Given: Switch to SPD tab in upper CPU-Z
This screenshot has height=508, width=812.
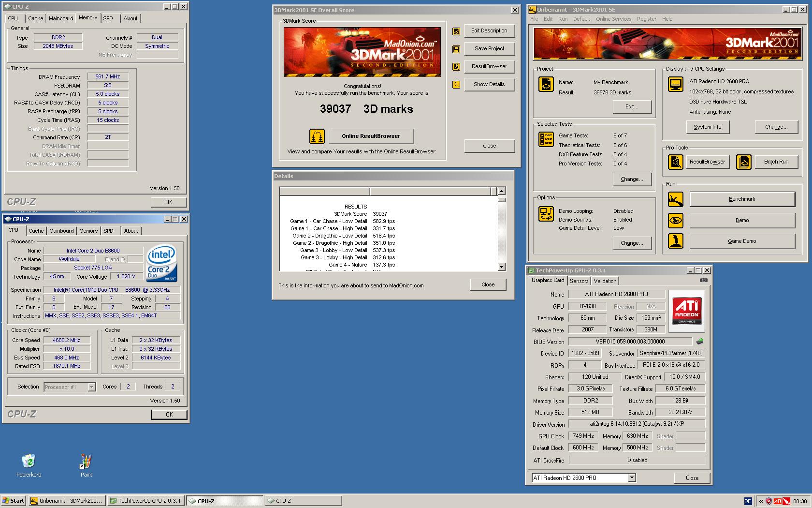Looking at the screenshot, I should [108, 18].
